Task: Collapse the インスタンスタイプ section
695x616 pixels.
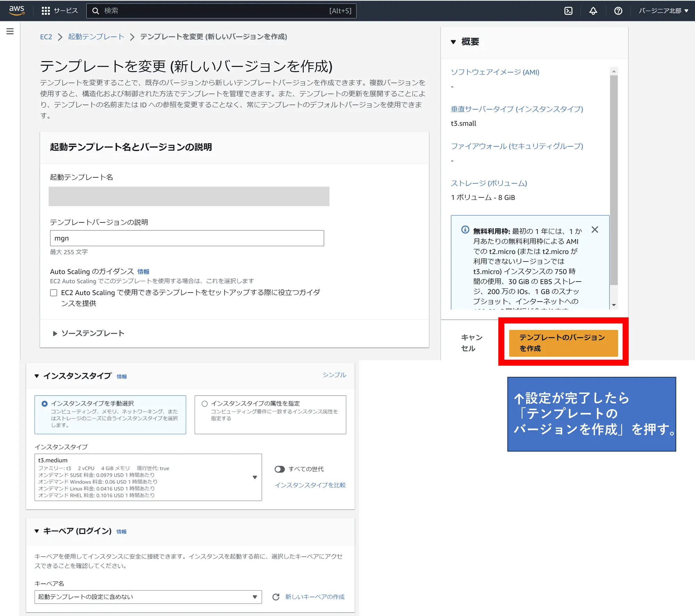Action: click(x=37, y=376)
